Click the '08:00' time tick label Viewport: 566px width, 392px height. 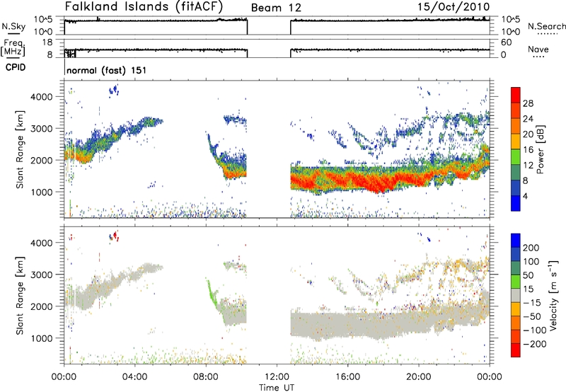point(206,377)
